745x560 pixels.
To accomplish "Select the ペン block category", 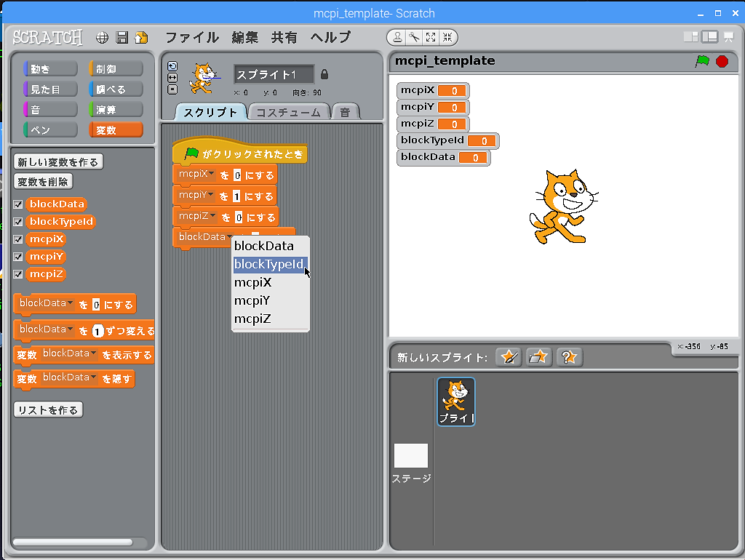I will tap(50, 129).
